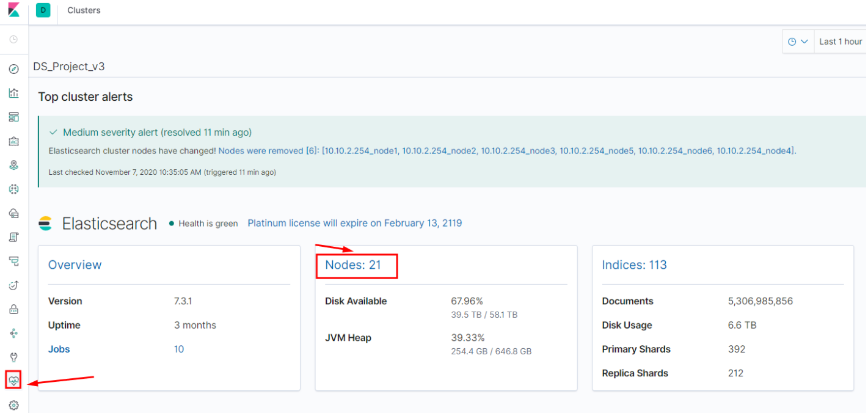The width and height of the screenshot is (868, 413).
Task: Click the Clusters breadcrumb
Action: [84, 10]
